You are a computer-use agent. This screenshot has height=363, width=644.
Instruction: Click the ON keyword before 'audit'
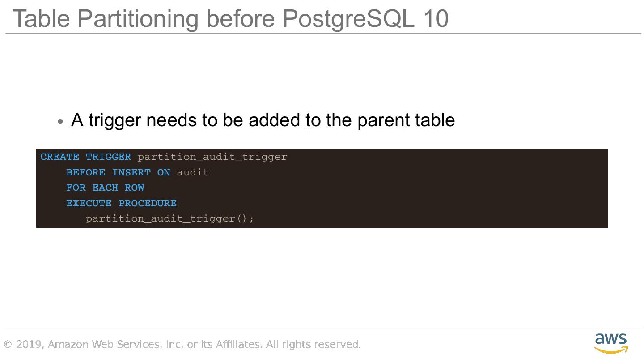(164, 173)
